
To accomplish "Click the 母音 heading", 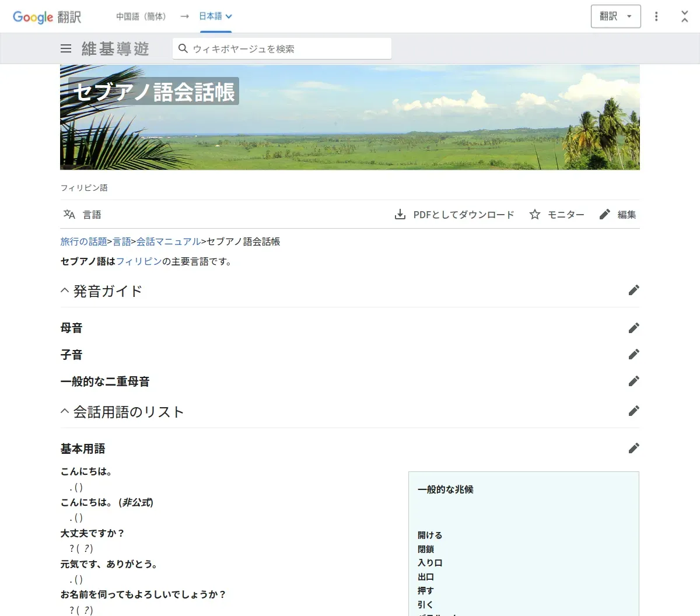I will pyautogui.click(x=72, y=328).
